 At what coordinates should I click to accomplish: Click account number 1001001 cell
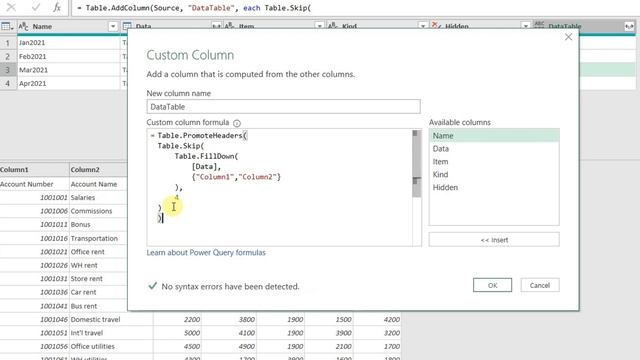pyautogui.click(x=34, y=198)
